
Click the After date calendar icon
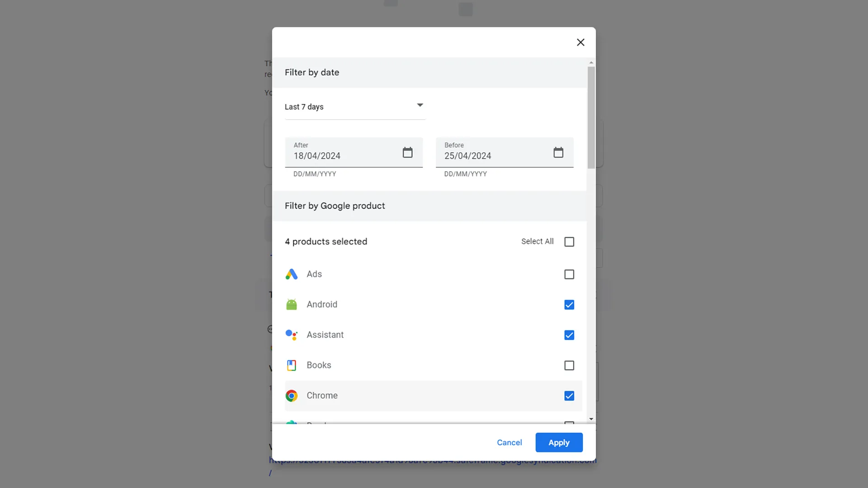(x=407, y=152)
